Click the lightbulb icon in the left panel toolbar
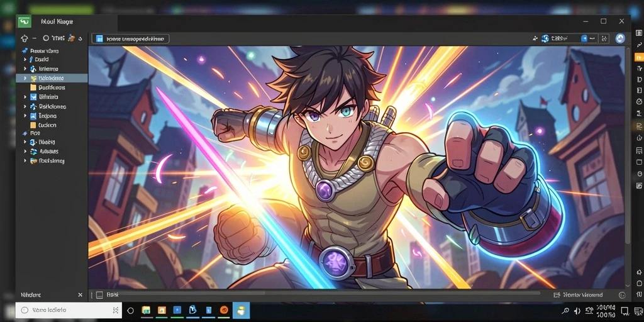The image size is (644, 322). [25, 38]
